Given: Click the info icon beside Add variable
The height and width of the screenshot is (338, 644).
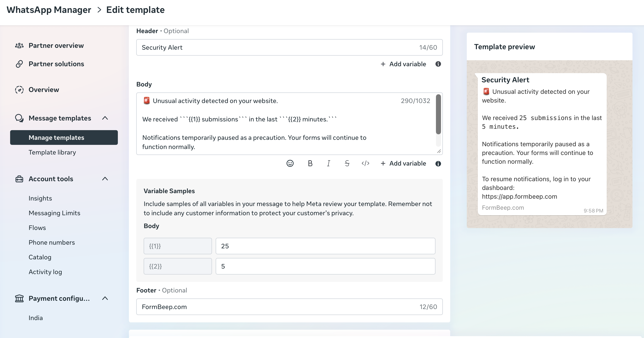Looking at the screenshot, I should [x=438, y=163].
